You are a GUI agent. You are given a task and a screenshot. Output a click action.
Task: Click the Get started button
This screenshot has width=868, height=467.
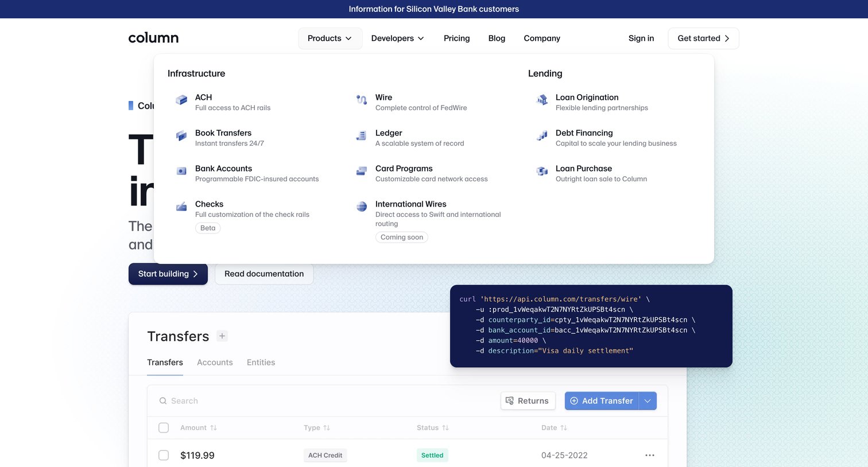tap(703, 38)
